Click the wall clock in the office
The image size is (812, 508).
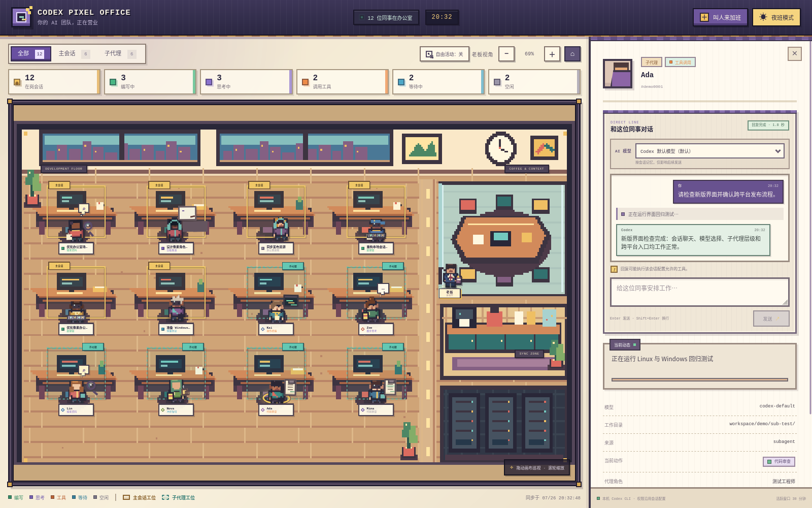(501, 148)
